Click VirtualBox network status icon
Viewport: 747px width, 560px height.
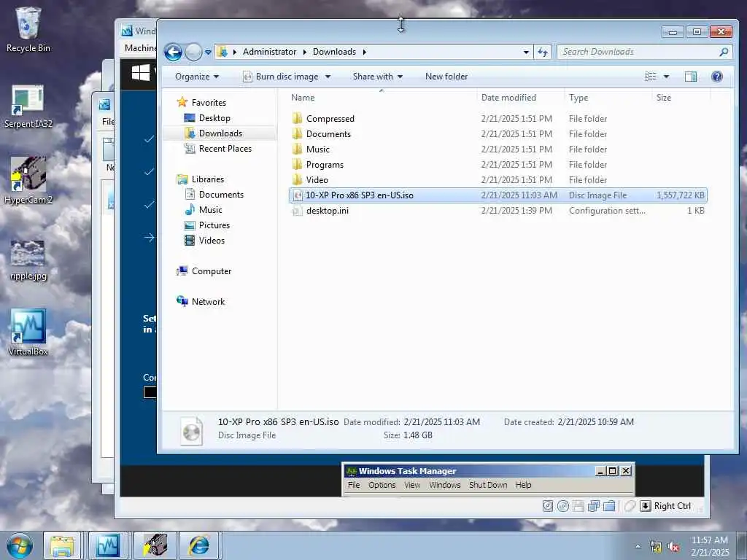pos(594,506)
